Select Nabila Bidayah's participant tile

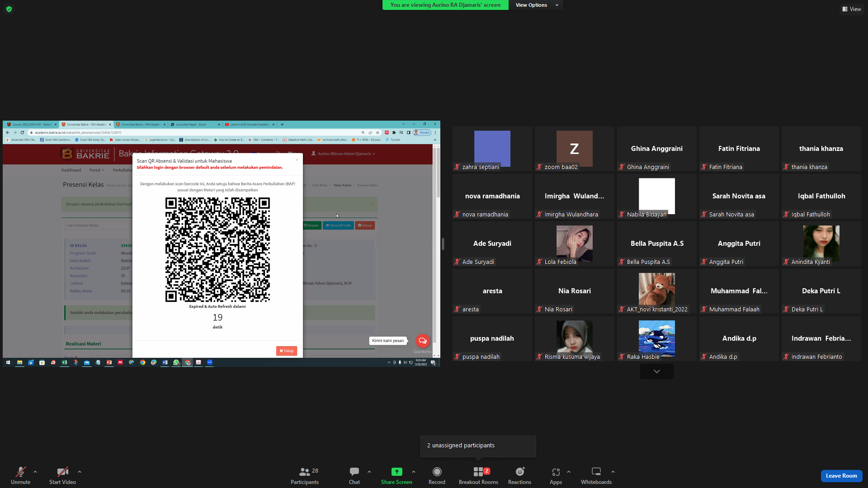[657, 197]
